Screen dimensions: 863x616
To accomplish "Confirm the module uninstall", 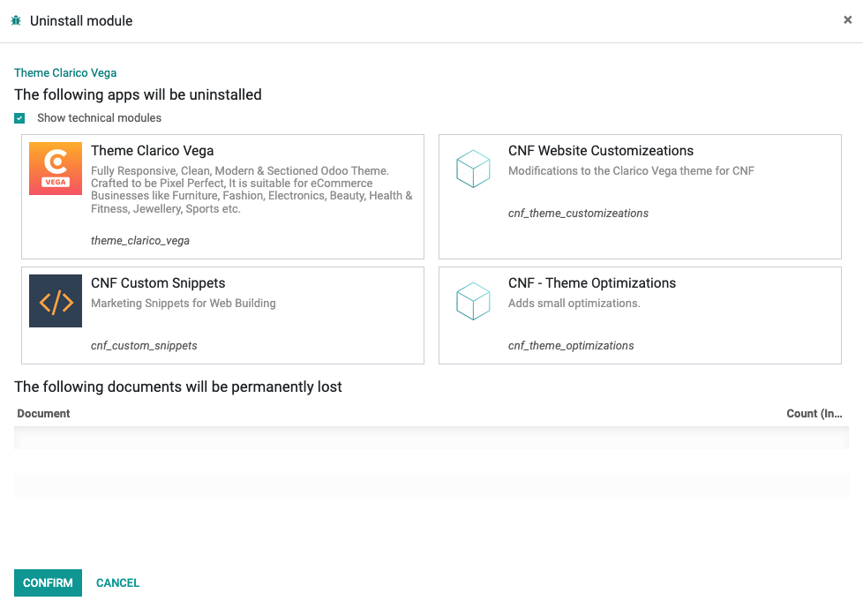I will pos(48,582).
